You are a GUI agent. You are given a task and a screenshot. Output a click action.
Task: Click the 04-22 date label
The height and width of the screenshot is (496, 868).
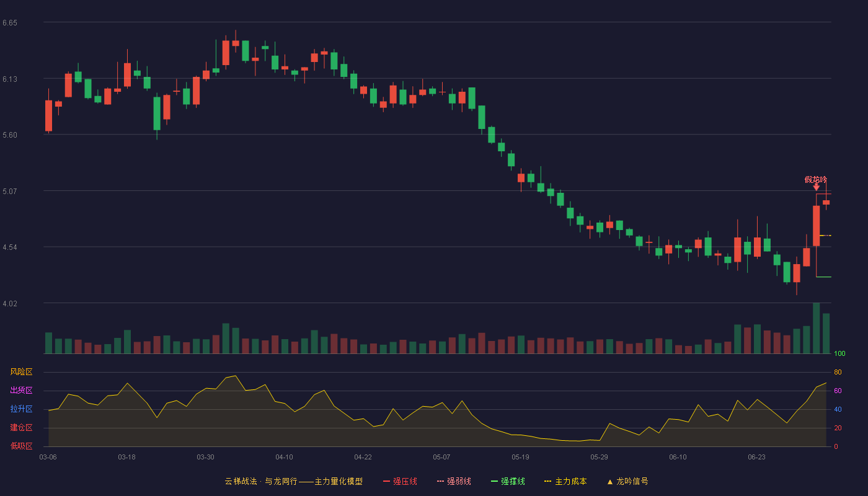pos(363,457)
